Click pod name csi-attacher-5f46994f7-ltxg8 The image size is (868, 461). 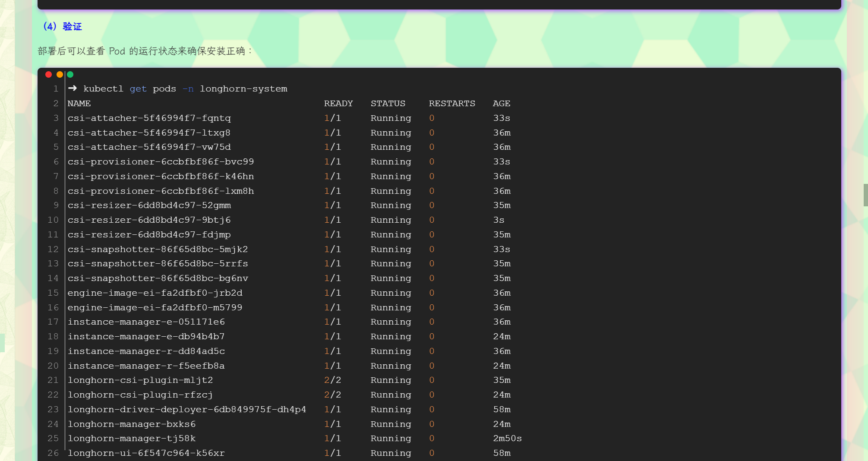click(149, 133)
